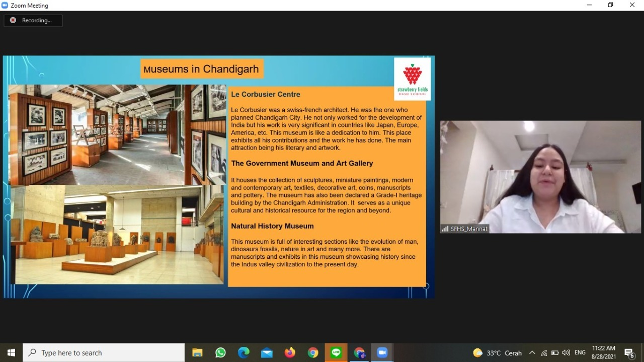Launch Microsoft Edge from taskbar
Screen dimensions: 644x362
pyautogui.click(x=244, y=353)
